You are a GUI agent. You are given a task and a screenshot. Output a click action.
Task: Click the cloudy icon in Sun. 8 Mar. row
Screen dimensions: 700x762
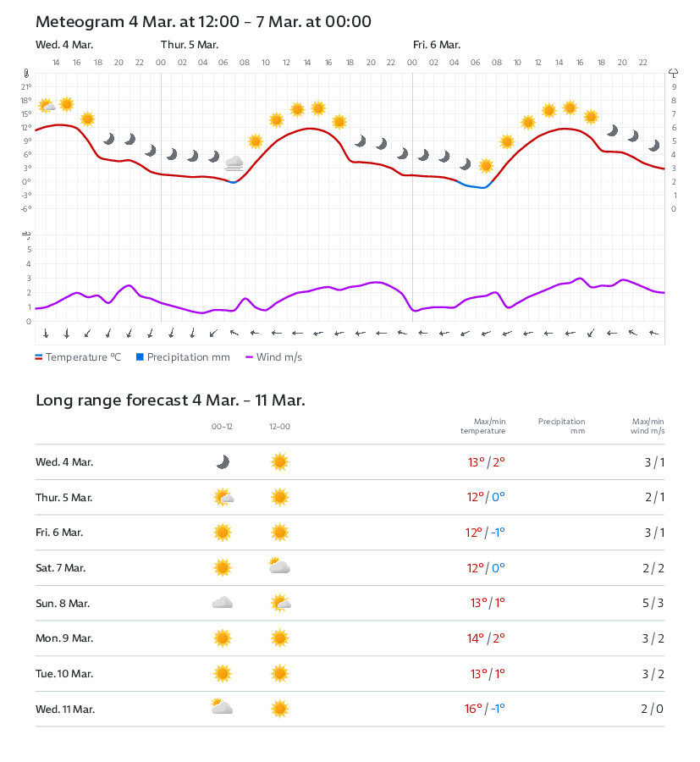click(x=223, y=603)
